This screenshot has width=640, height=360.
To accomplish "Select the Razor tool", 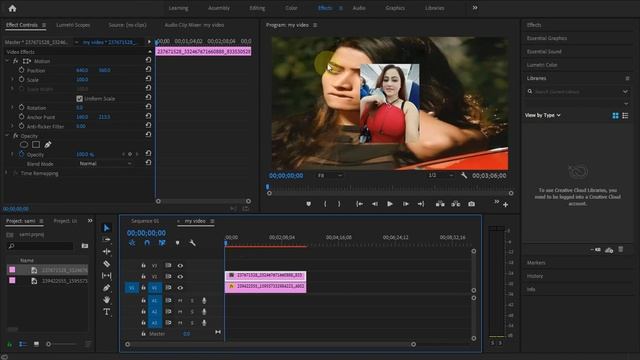I will tap(106, 264).
